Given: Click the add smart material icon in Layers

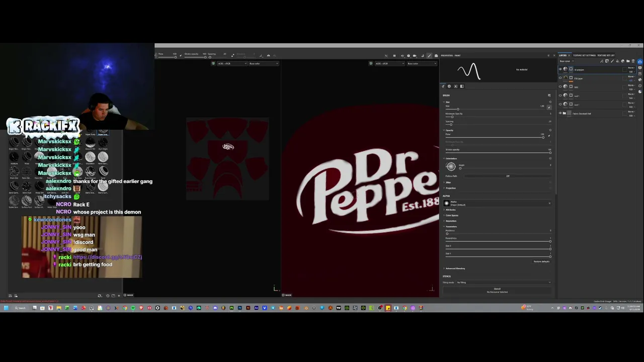Looking at the screenshot, I should pyautogui.click(x=623, y=61).
